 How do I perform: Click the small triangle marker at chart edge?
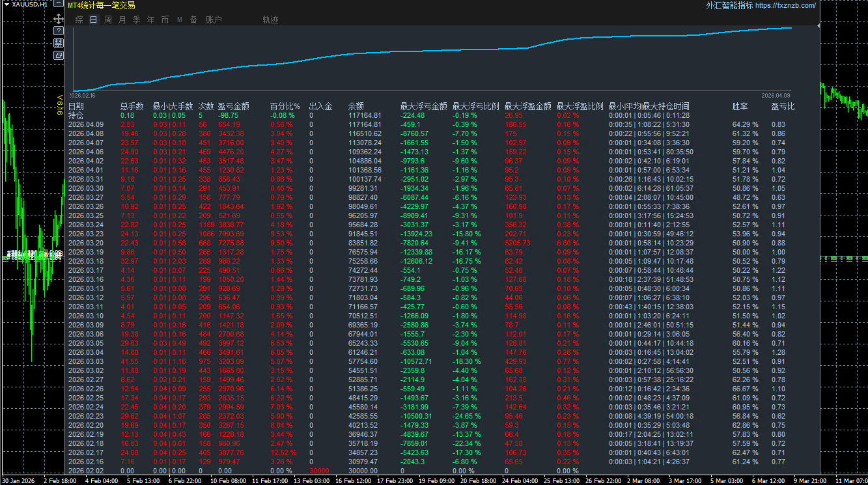click(x=817, y=25)
